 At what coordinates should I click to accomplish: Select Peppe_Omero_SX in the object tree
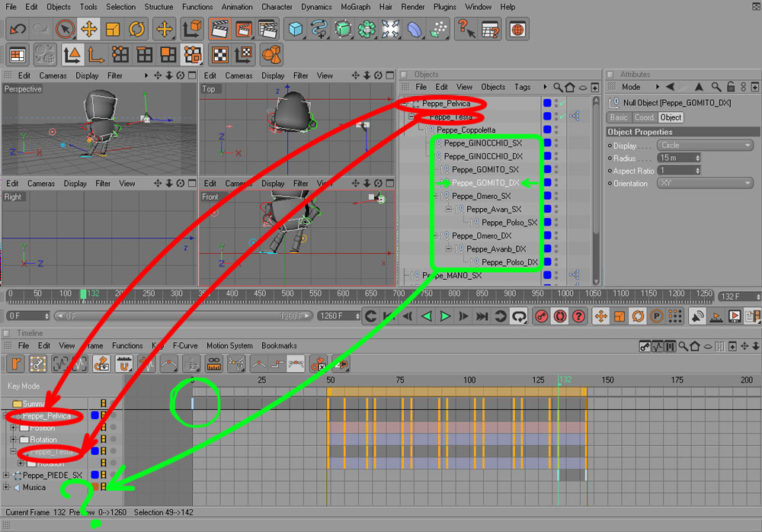coord(481,196)
